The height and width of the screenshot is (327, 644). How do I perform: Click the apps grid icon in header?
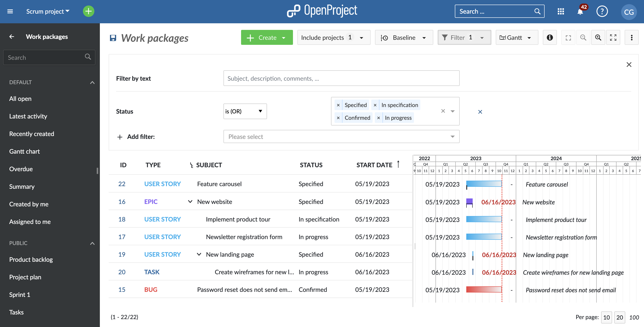click(560, 11)
